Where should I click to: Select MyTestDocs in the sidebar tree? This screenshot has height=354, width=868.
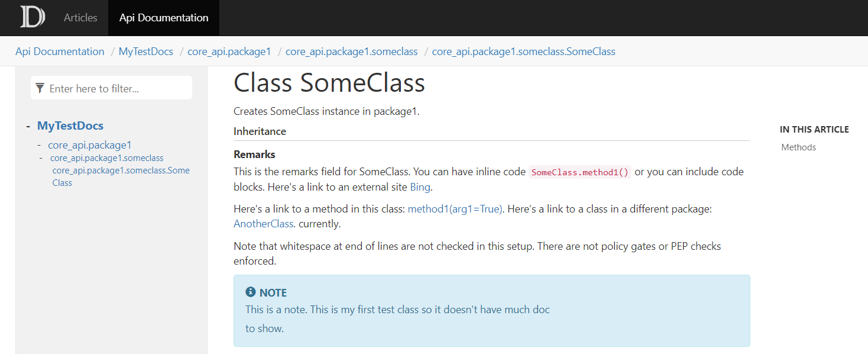pyautogui.click(x=70, y=125)
